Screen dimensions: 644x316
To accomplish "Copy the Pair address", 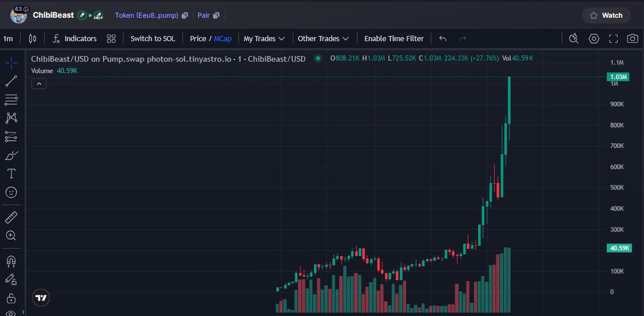I will pos(216,15).
